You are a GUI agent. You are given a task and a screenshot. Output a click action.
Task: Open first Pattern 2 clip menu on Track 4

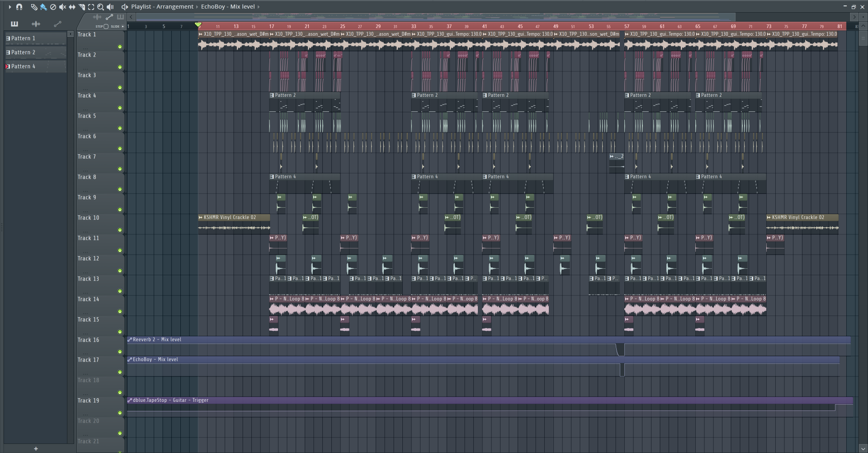pyautogui.click(x=272, y=95)
